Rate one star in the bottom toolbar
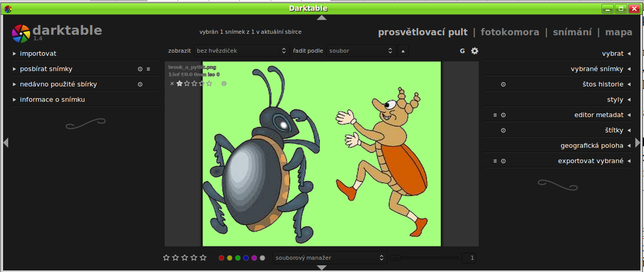The height and width of the screenshot is (272, 644). 166,258
